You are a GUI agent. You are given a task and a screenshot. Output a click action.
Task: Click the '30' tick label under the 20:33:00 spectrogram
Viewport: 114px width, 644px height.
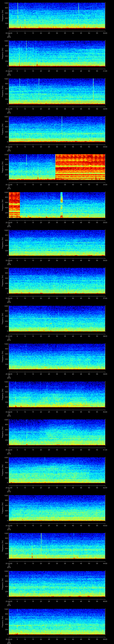(x=57, y=184)
